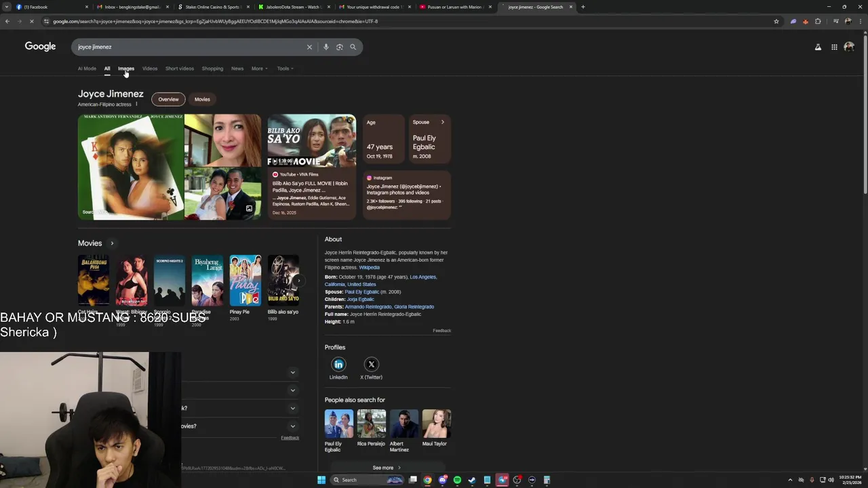
Task: Open Los Angeles birthplace link
Action: pyautogui.click(x=423, y=277)
